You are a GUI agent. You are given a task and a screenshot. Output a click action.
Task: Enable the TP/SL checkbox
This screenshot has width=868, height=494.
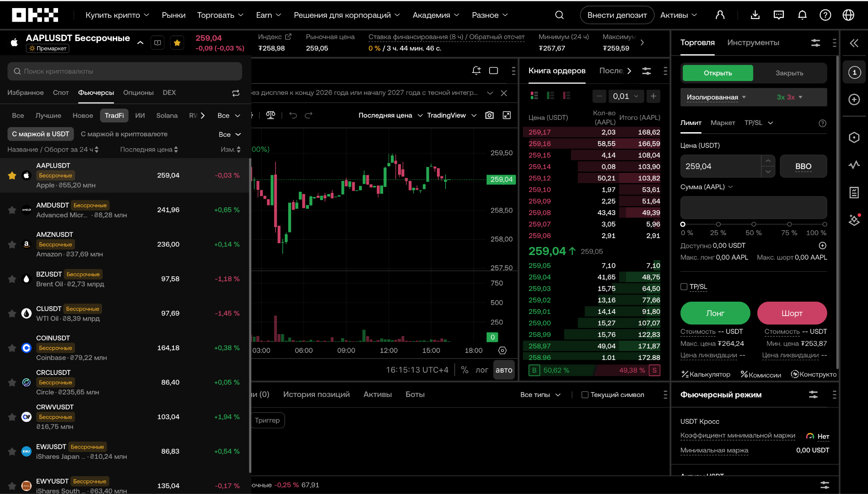pyautogui.click(x=684, y=287)
